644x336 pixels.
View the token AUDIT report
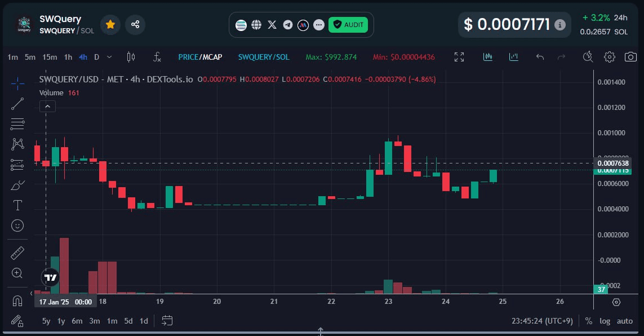coord(348,25)
